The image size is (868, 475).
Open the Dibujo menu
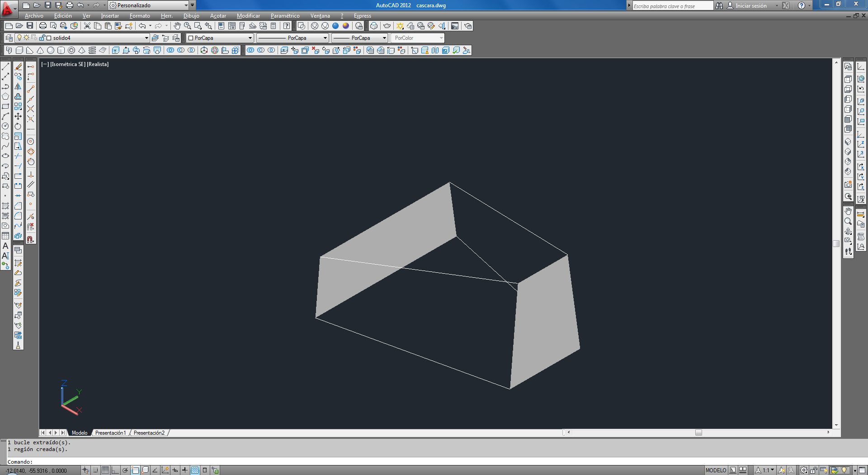pyautogui.click(x=191, y=16)
